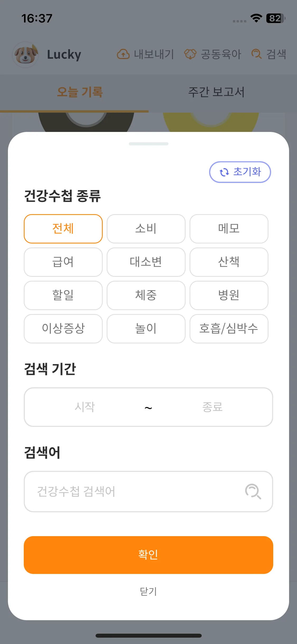
Task: Dismiss the sheet via 닫기
Action: pos(148,591)
